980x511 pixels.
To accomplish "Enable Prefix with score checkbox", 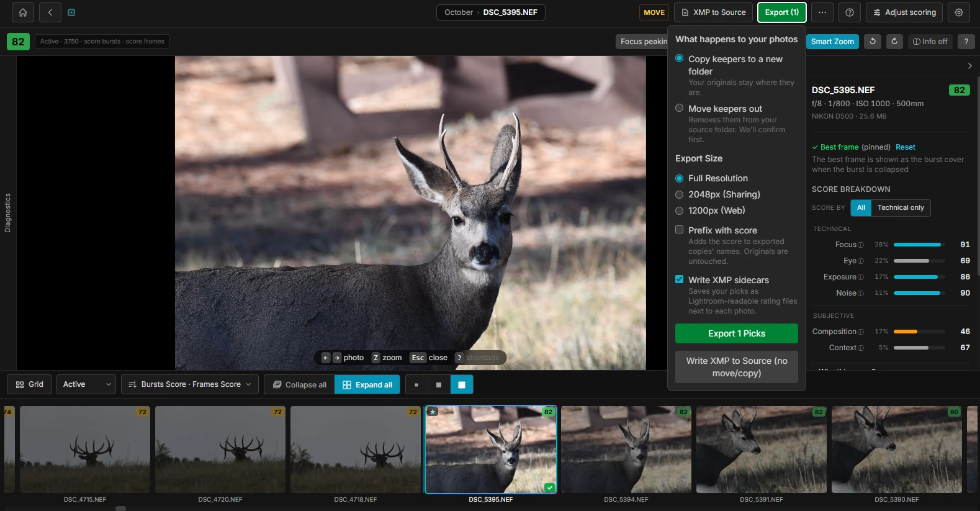I will coord(680,230).
